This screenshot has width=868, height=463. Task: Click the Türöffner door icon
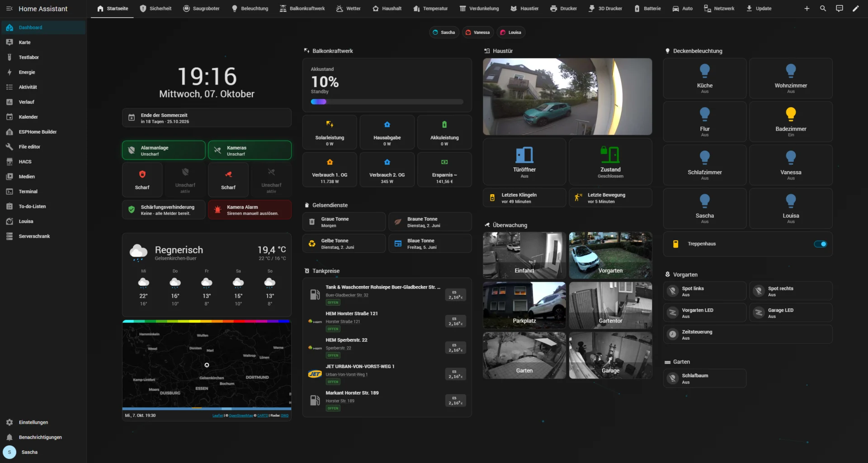point(524,155)
